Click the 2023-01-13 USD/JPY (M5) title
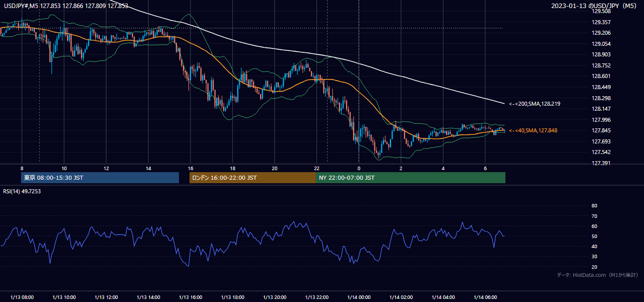Screen dimensions: 644x302 595,6
